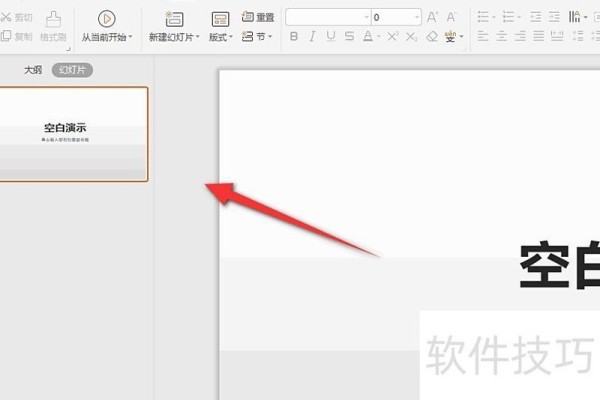Click the Increase Indent icon

[x=554, y=17]
